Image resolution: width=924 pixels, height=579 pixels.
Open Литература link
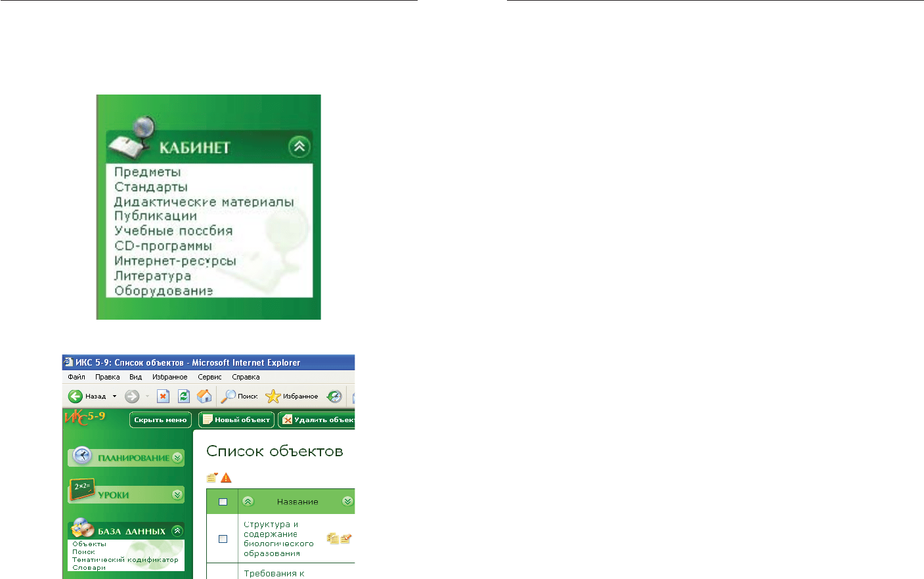(x=152, y=276)
